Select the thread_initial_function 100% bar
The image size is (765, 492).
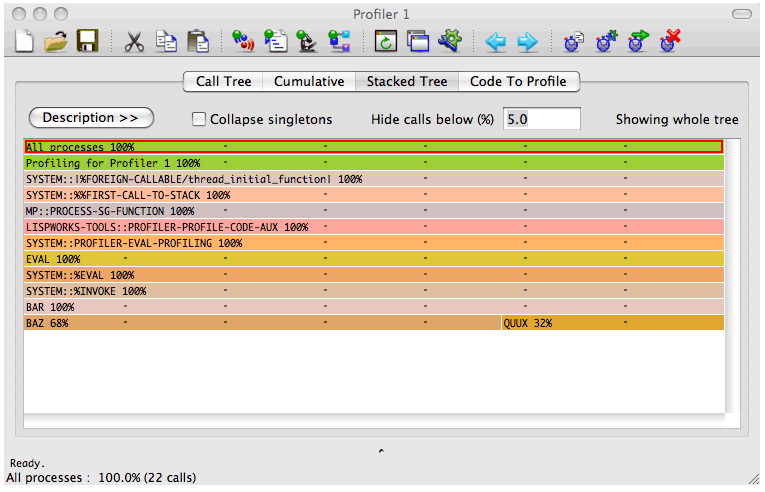pyautogui.click(x=374, y=179)
